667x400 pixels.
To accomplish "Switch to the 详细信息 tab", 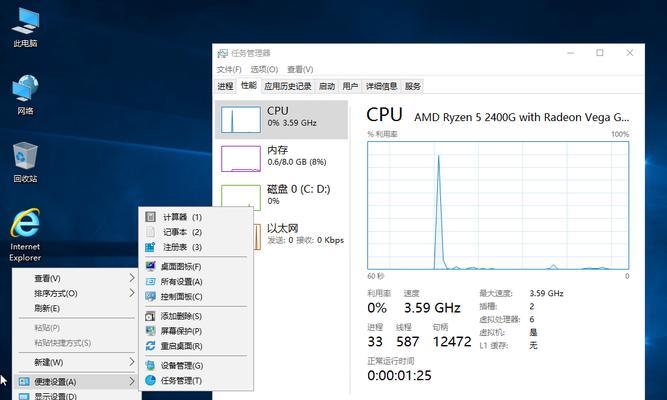I will [x=382, y=86].
